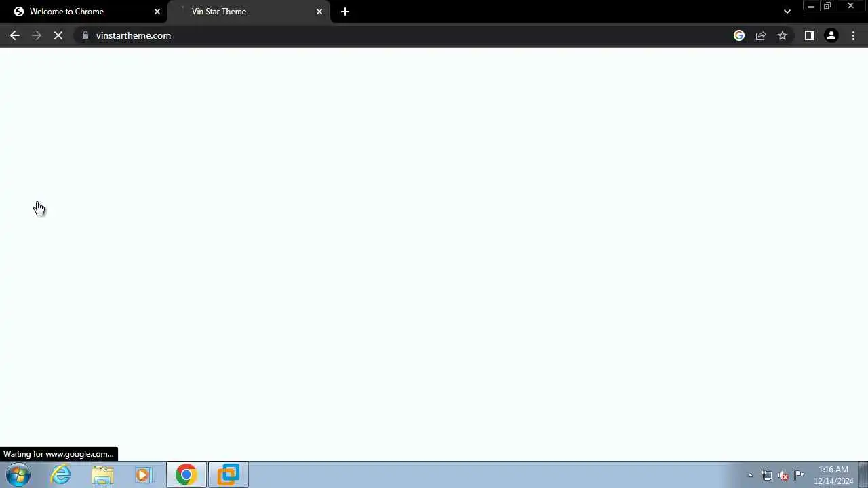Open the Google icon in the address bar
This screenshot has width=868, height=488.
739,35
